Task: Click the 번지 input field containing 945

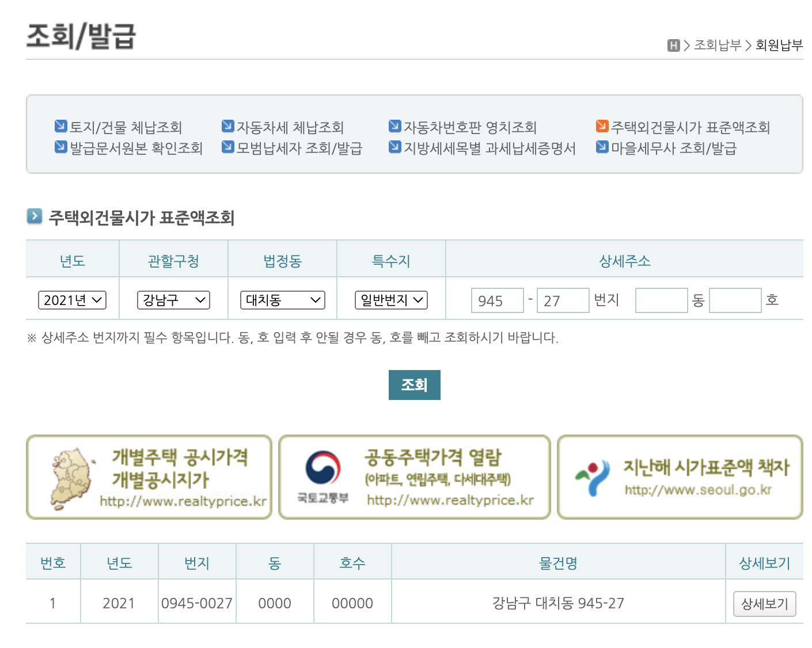Action: (x=496, y=300)
